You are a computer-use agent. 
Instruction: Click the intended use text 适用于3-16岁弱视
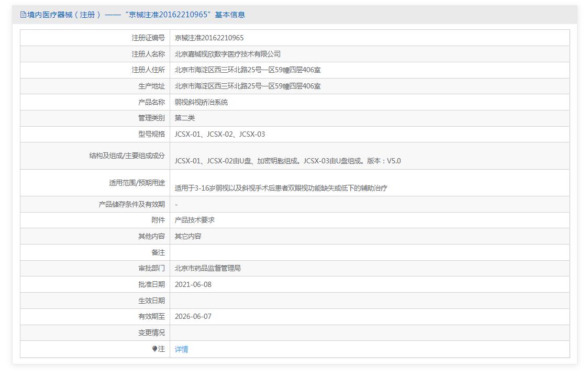(281, 188)
